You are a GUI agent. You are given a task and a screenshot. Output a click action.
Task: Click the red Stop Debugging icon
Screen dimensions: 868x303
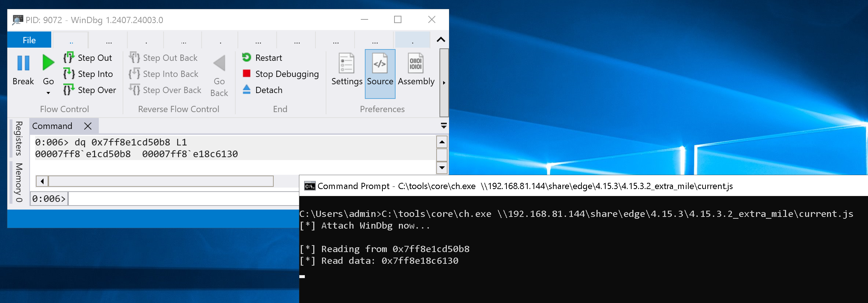pyautogui.click(x=247, y=74)
